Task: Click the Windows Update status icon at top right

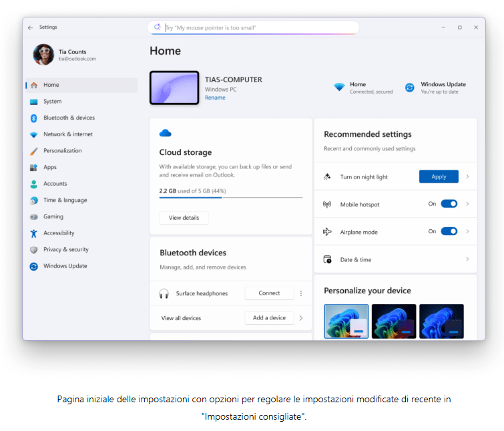Action: point(410,88)
